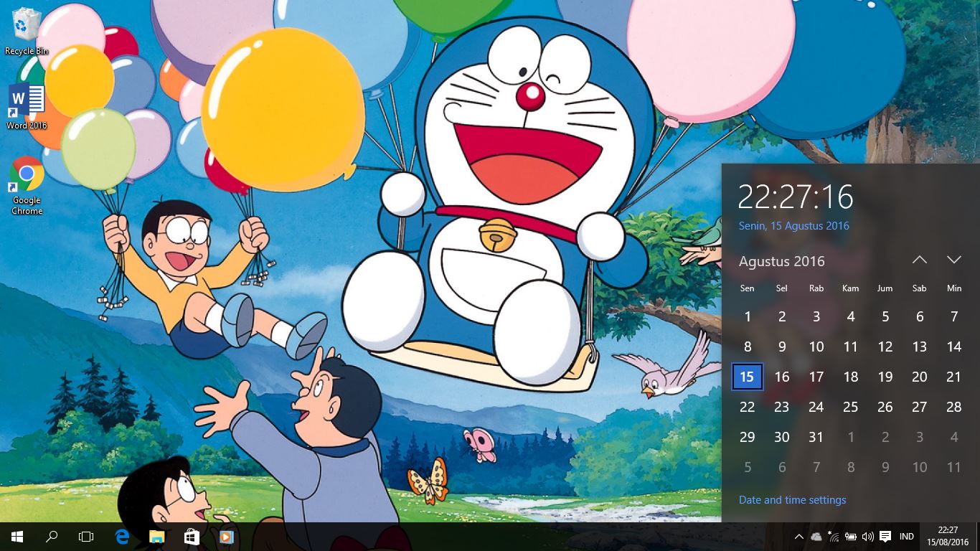Open the media player taskbar icon
The height and width of the screenshot is (551, 980).
[x=226, y=537]
